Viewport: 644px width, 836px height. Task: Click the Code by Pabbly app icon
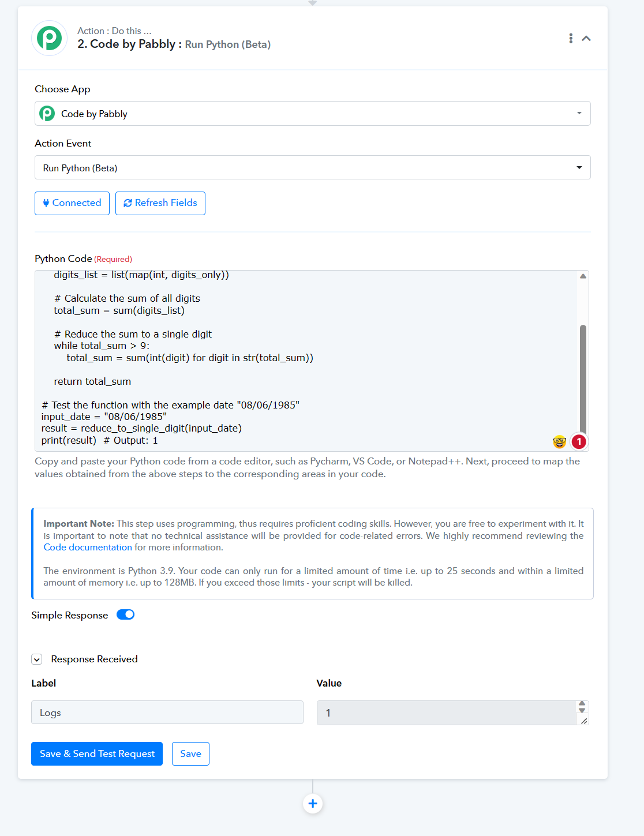tap(47, 114)
